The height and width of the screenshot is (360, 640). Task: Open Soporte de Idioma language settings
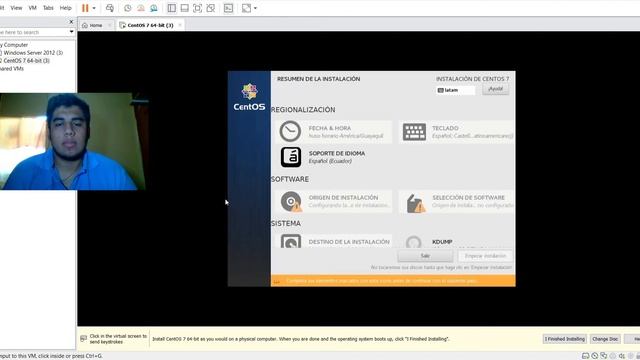(x=333, y=157)
